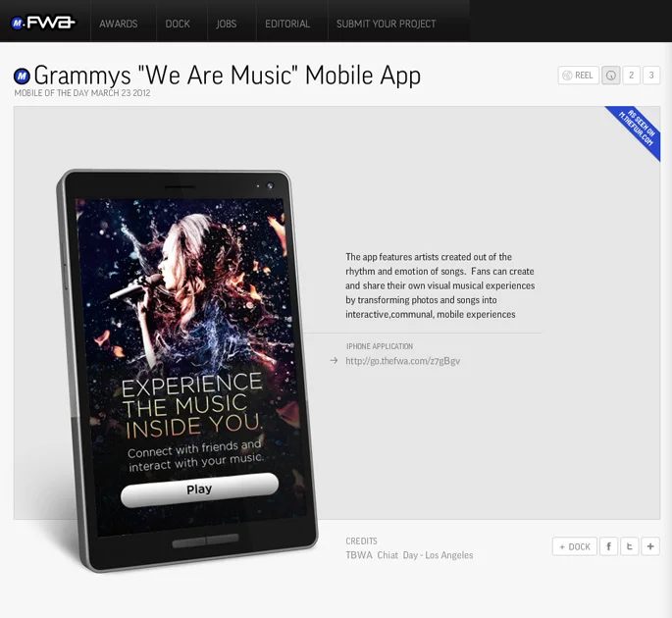The width and height of the screenshot is (672, 618).
Task: Play the project REEL
Action: point(578,76)
